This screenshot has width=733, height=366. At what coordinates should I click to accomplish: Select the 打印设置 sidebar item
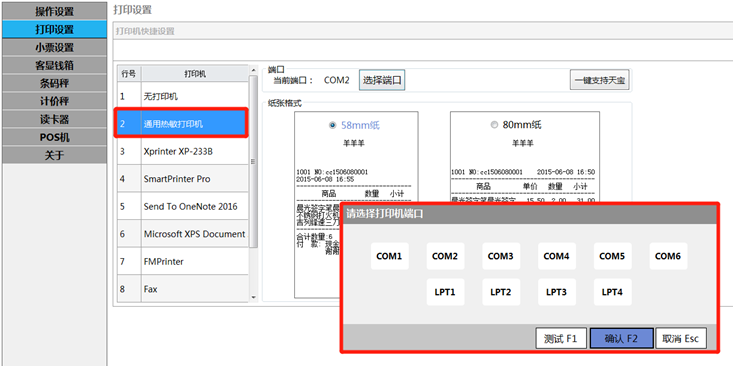tap(54, 29)
